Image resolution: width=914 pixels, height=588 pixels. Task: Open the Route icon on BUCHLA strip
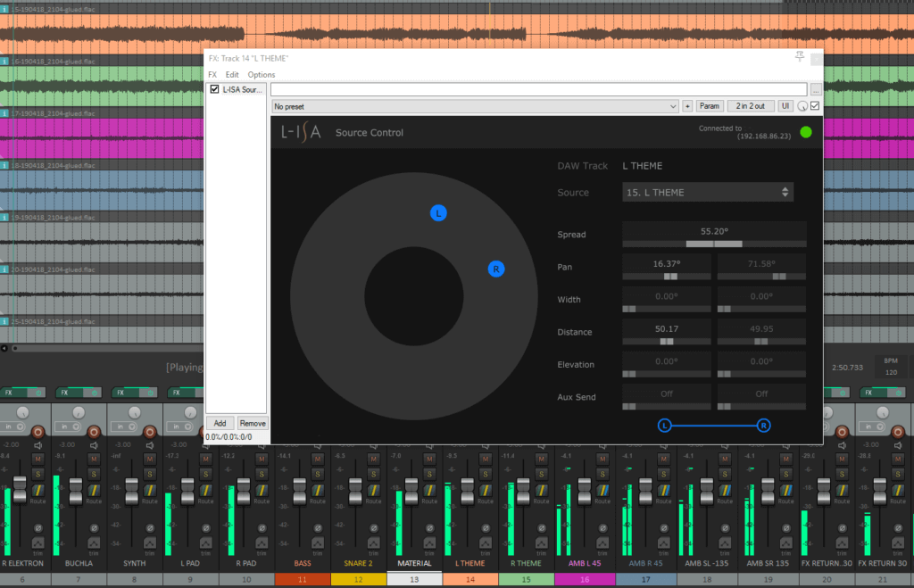pyautogui.click(x=94, y=492)
